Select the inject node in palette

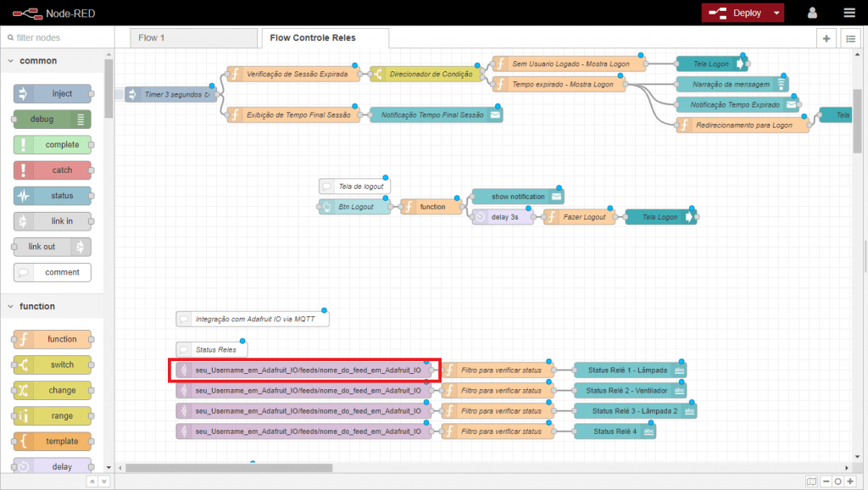pos(53,93)
